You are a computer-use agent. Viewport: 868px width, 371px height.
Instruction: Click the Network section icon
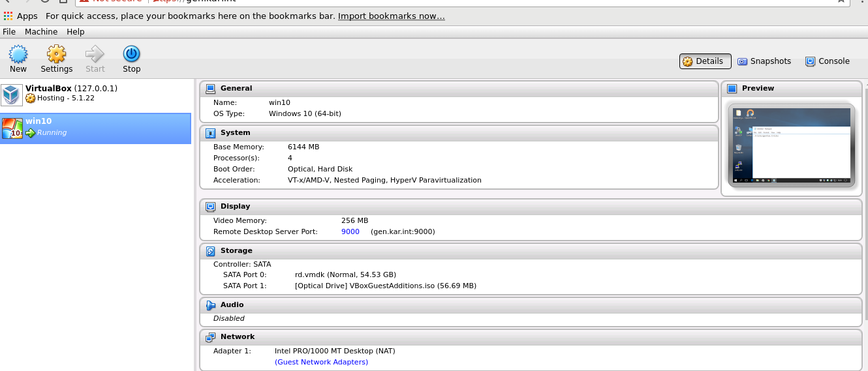pos(210,337)
